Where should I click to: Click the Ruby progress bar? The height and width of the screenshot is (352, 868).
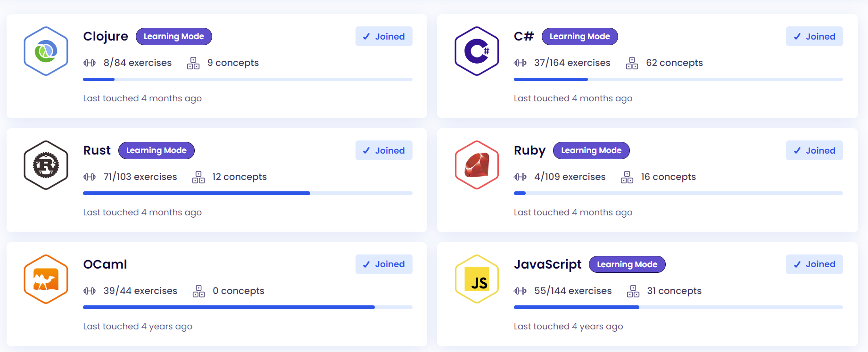click(x=678, y=193)
